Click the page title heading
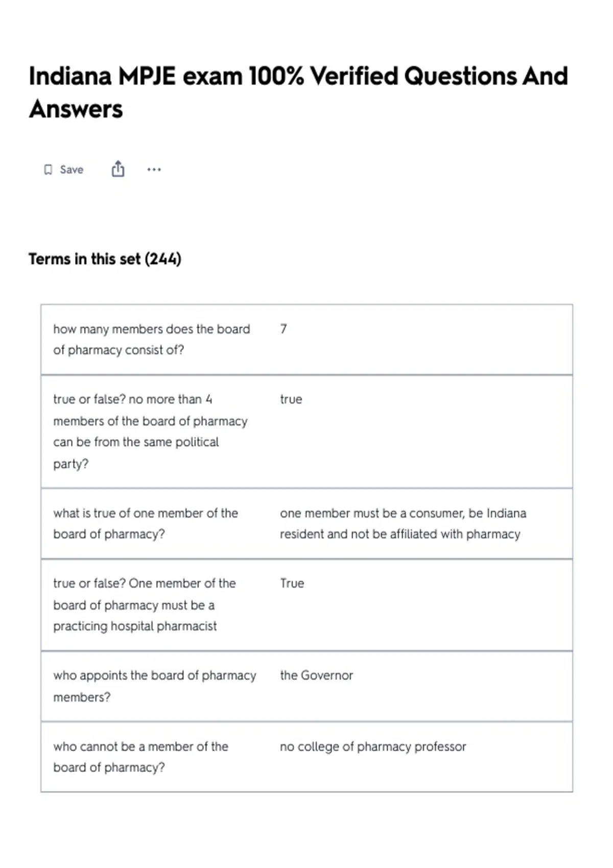This screenshot has height=868, width=613. tap(298, 92)
